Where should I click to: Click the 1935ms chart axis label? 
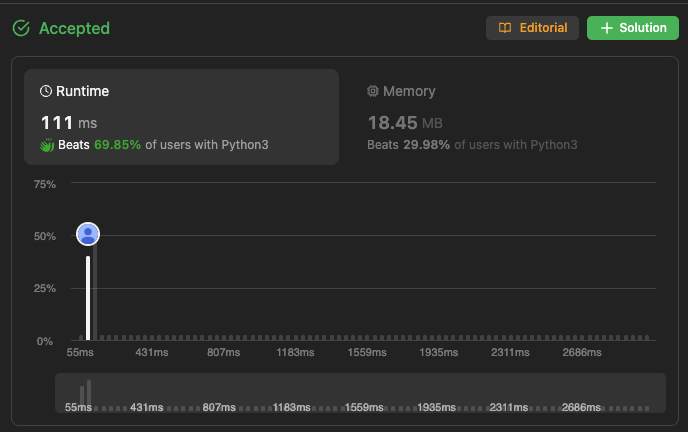438,353
